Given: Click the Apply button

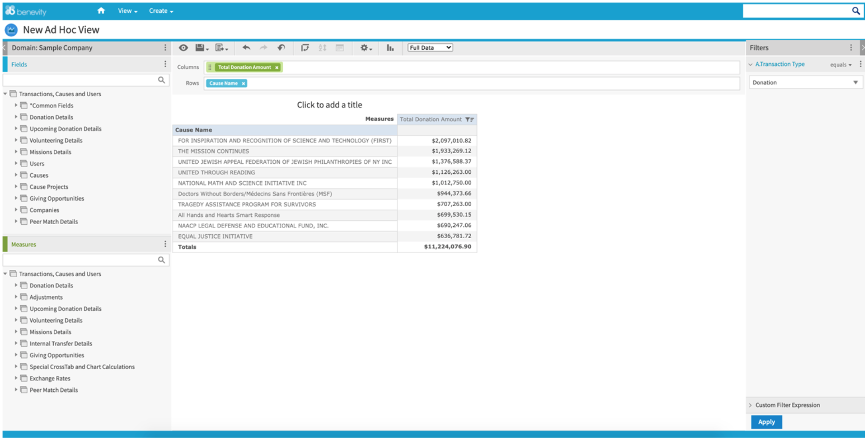Looking at the screenshot, I should pos(766,422).
